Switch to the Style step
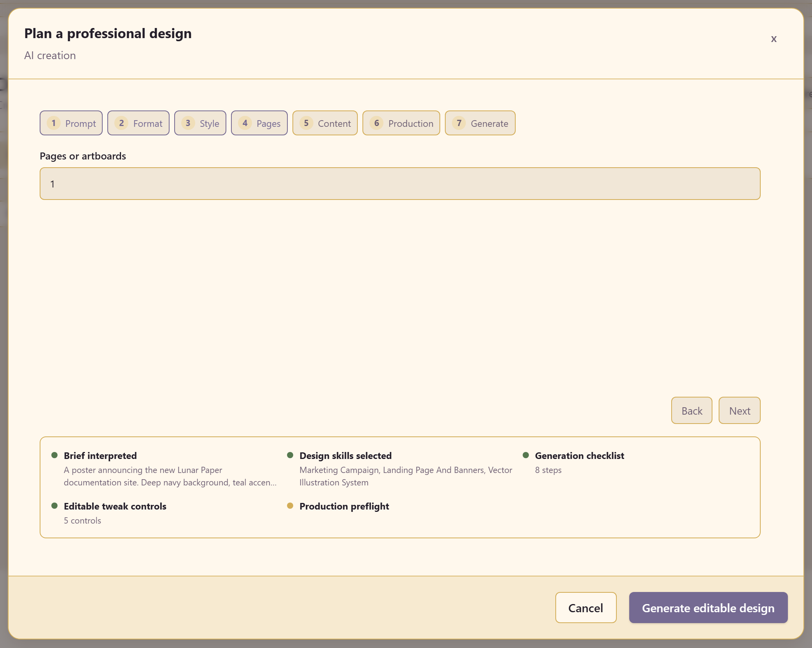 [x=200, y=123]
